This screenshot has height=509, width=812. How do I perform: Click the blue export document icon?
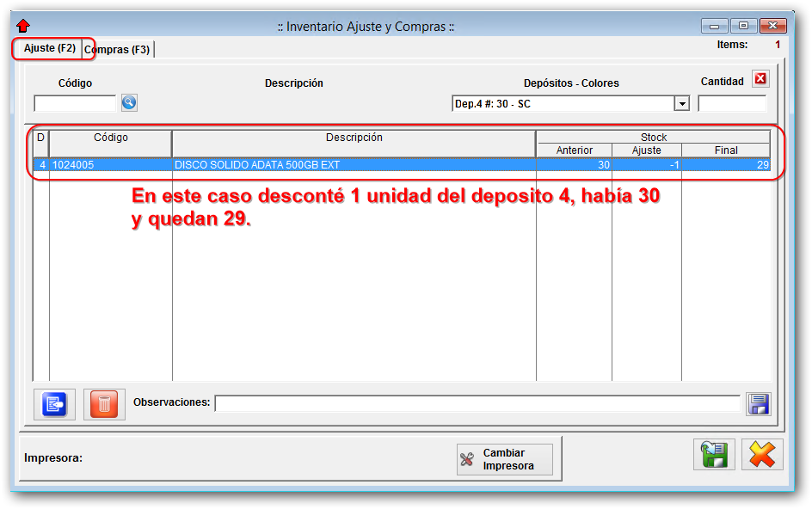pos(54,404)
